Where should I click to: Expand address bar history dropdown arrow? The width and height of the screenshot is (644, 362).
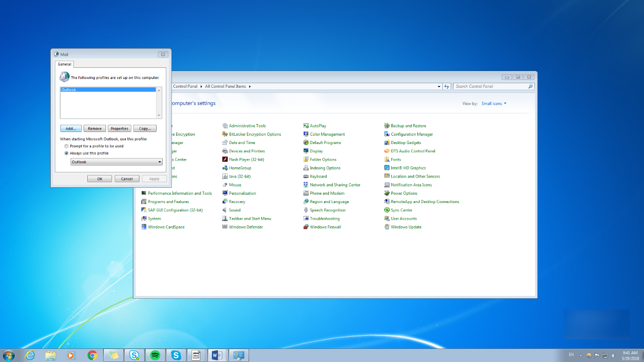click(x=439, y=86)
